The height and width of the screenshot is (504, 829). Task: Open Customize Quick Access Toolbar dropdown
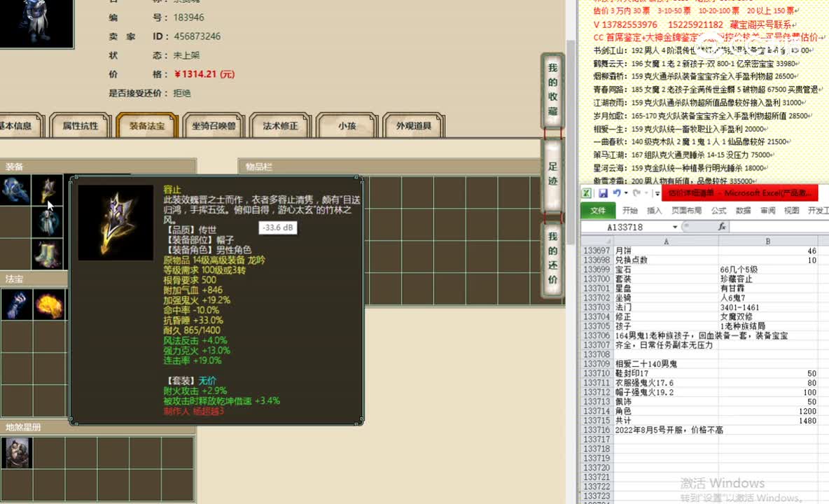click(x=657, y=194)
